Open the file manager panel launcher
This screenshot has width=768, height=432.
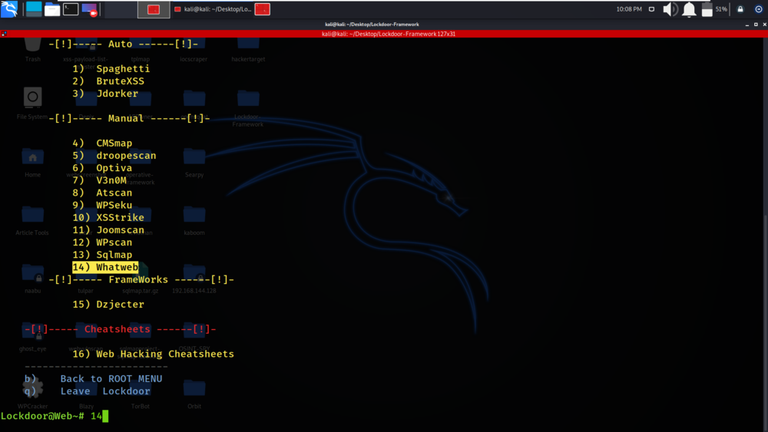click(52, 9)
